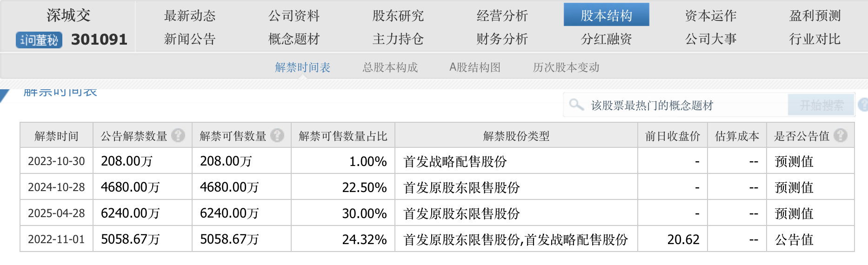Click help icon beside 是否公告值
This screenshot has height=265, width=868.
pos(841,136)
